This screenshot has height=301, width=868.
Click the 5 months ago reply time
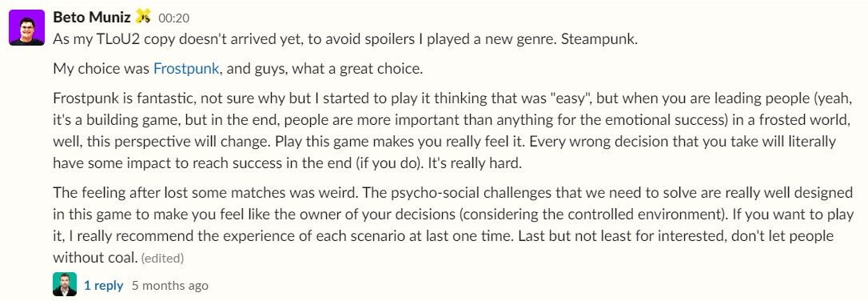tap(170, 286)
